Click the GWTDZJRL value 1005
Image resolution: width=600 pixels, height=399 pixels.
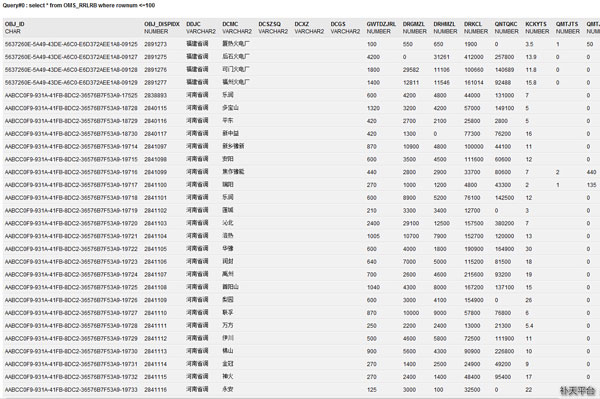coord(373,236)
